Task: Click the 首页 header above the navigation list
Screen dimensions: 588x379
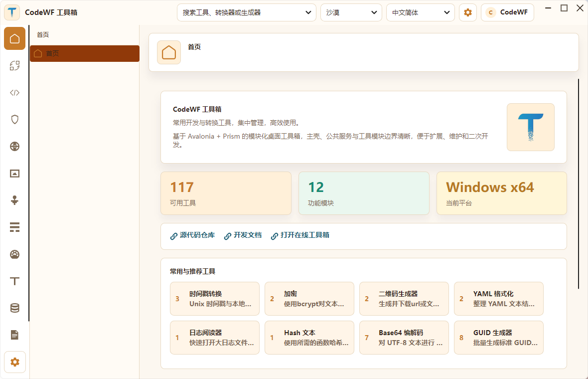Action: tap(43, 34)
